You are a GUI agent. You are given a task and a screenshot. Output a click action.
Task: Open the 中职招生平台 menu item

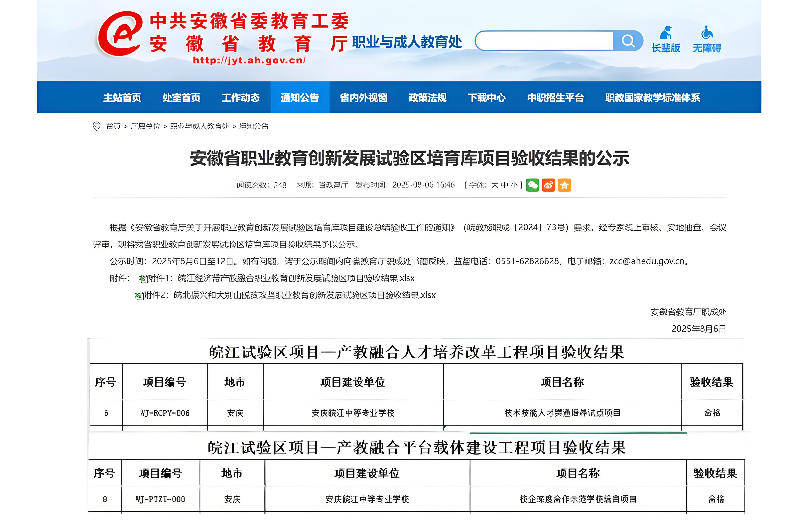(555, 97)
